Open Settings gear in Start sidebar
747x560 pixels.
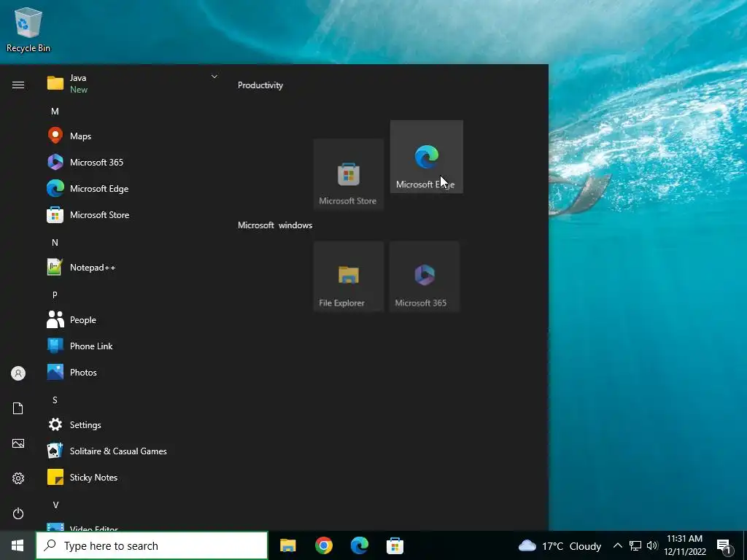coord(18,478)
